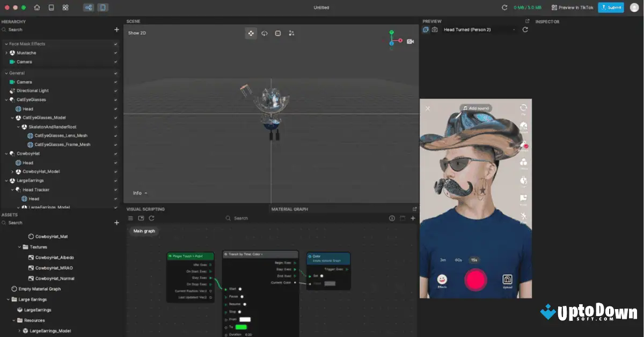The height and width of the screenshot is (337, 644).
Task: Click the camera gizmo icon in the Scene viewport
Action: click(410, 41)
